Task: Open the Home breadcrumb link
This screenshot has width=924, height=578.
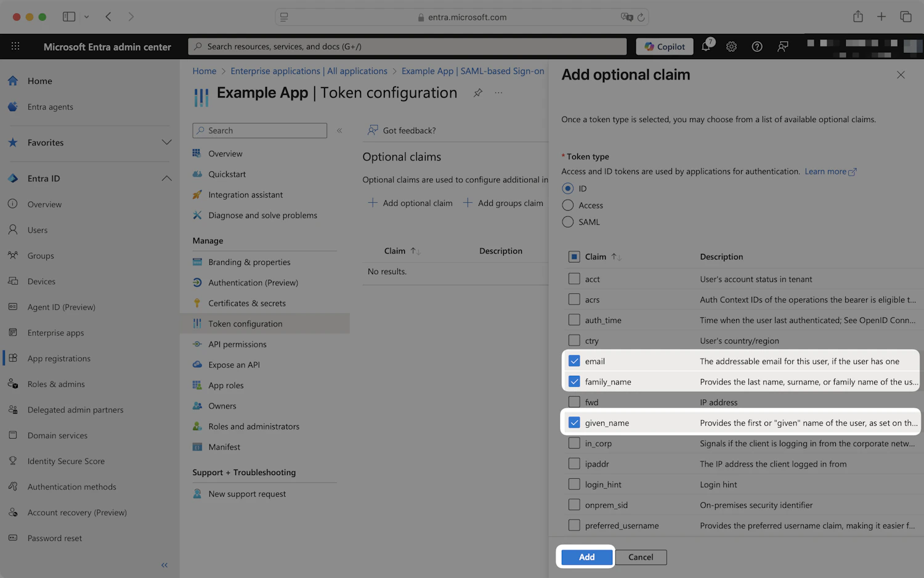Action: pyautogui.click(x=204, y=71)
